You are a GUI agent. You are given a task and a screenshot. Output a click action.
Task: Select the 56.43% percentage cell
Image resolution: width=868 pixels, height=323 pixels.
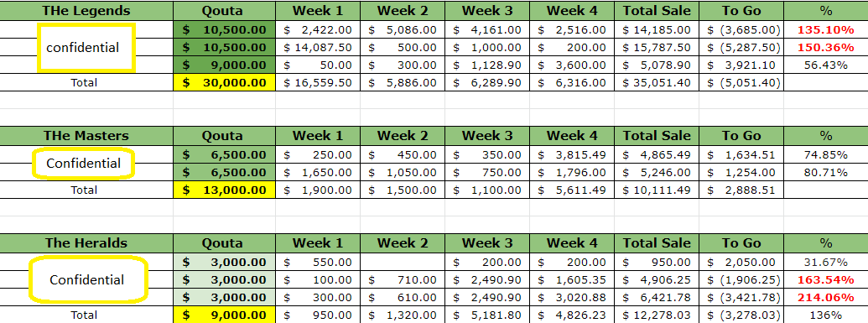coord(826,65)
